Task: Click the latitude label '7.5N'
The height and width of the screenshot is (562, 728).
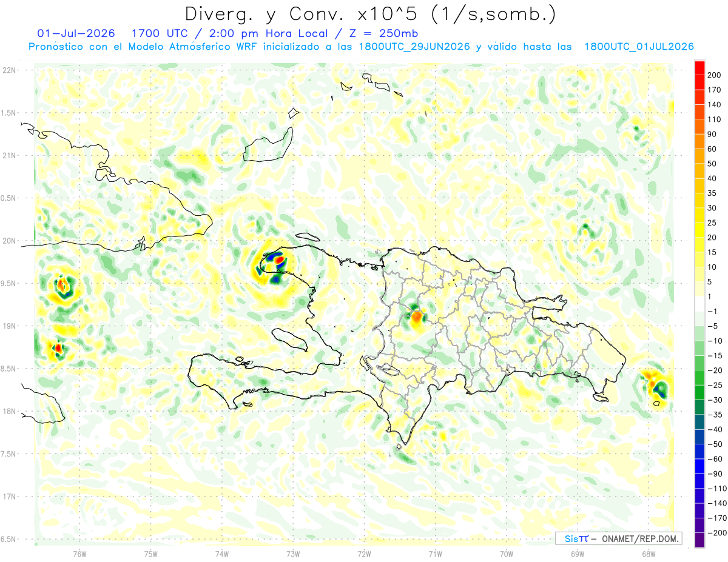Action: [8, 454]
